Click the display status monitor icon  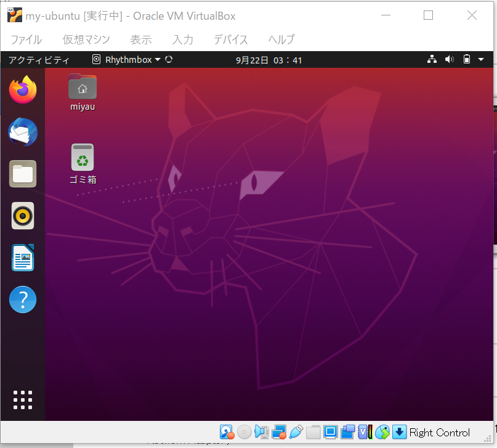330,432
